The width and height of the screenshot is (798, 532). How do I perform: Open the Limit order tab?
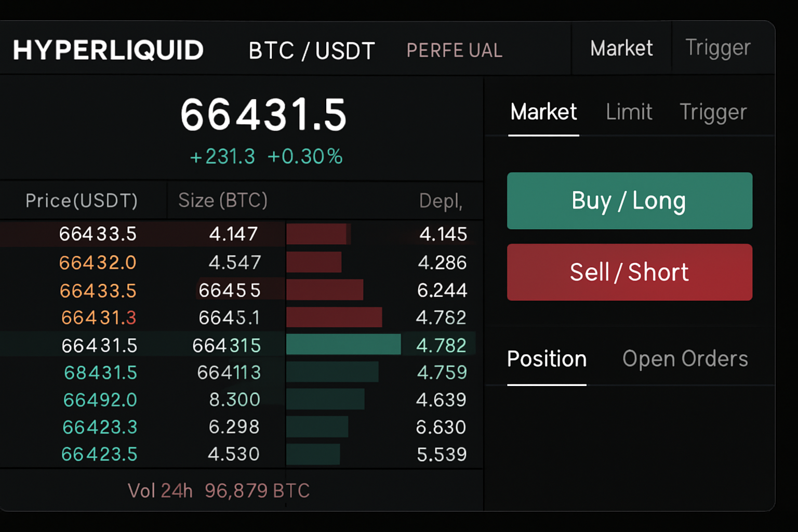tap(629, 112)
